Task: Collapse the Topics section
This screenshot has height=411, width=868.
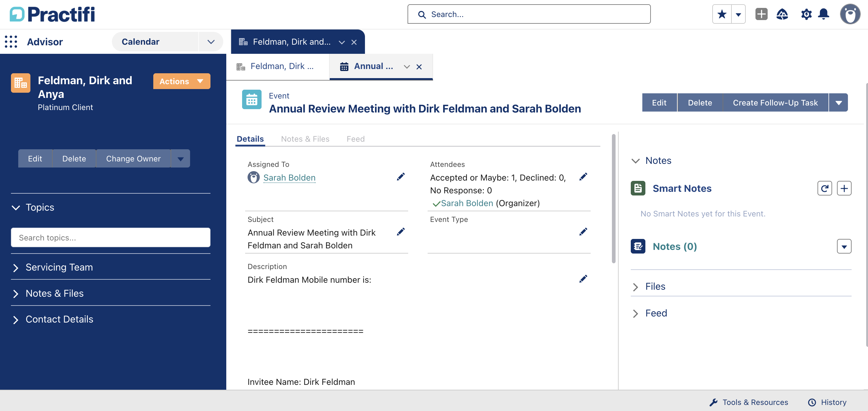Action: [x=16, y=208]
